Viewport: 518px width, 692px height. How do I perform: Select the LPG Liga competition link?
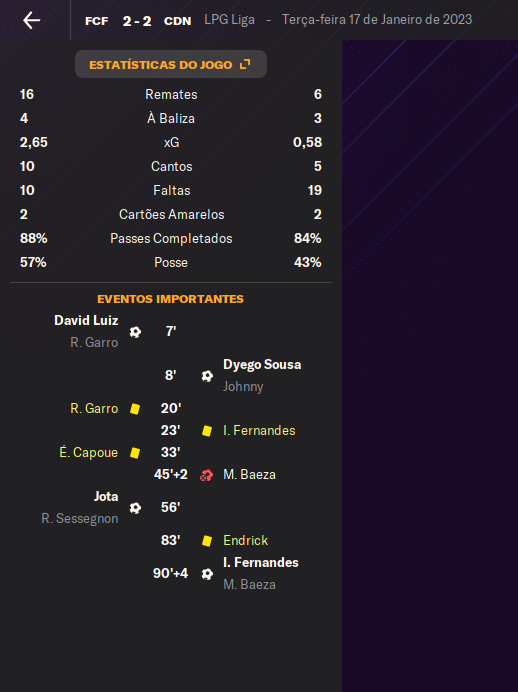[229, 20]
